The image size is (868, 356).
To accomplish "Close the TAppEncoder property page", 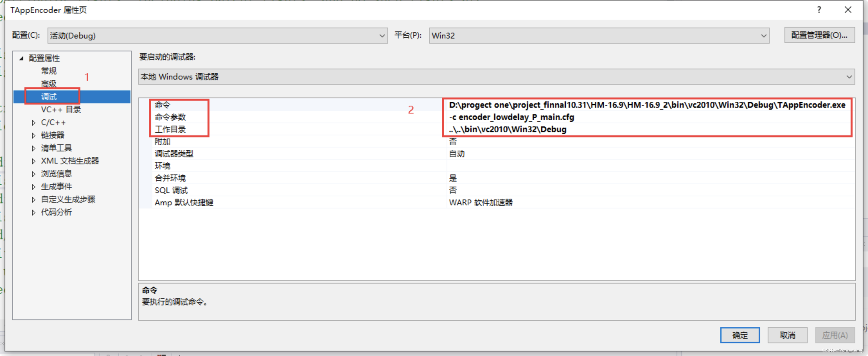I will pyautogui.click(x=848, y=10).
